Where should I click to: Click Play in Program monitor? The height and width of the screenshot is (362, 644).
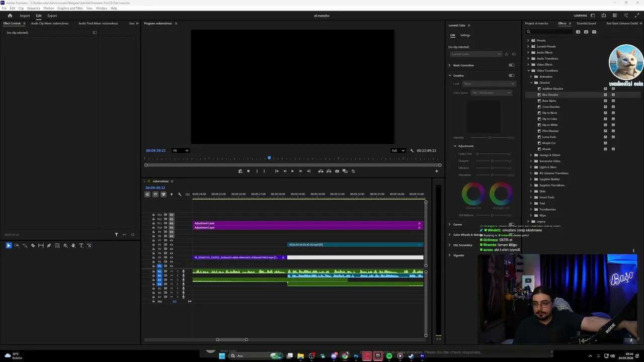292,171
